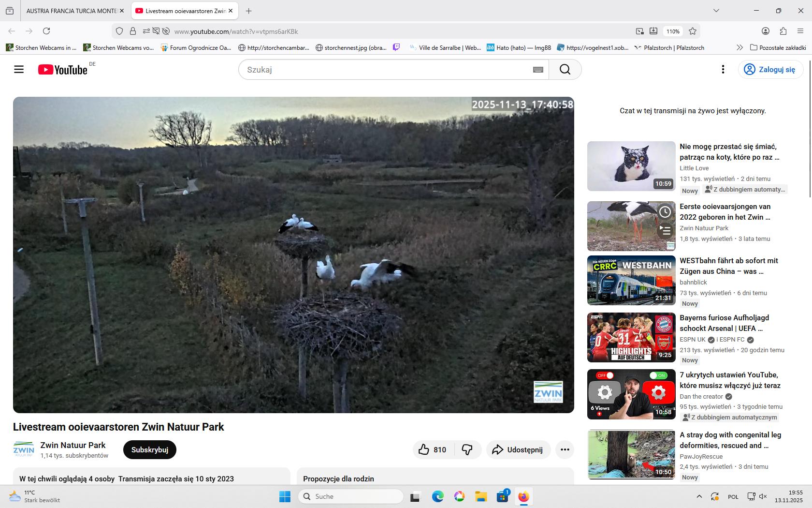Open Storchen Webcams in bookmark
The height and width of the screenshot is (508, 812).
pyautogui.click(x=42, y=47)
